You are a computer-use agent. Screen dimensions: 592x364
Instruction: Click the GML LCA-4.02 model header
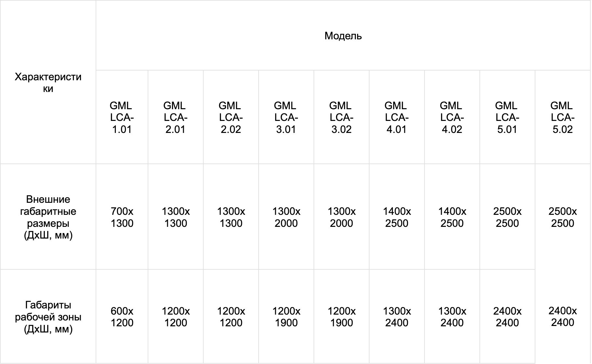(x=452, y=117)
